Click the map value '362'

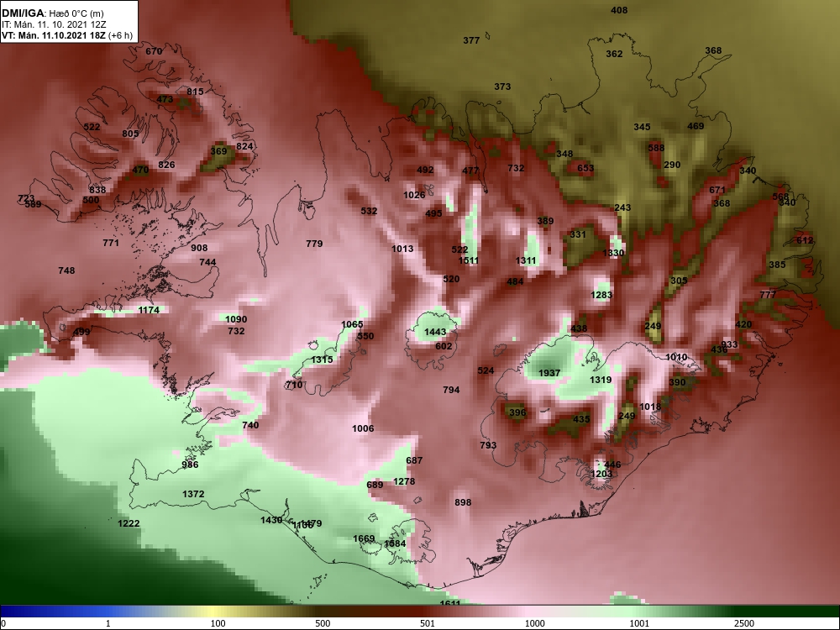(615, 54)
